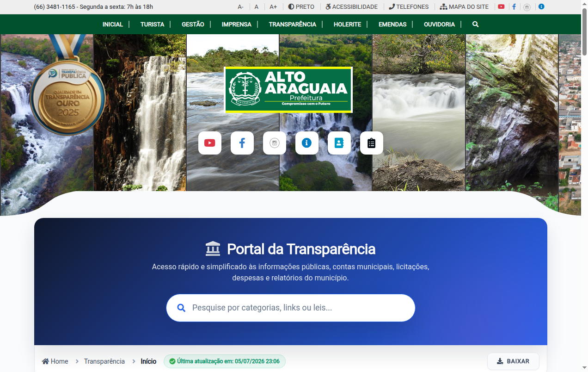Open OUVIDORIA menu item

click(440, 24)
